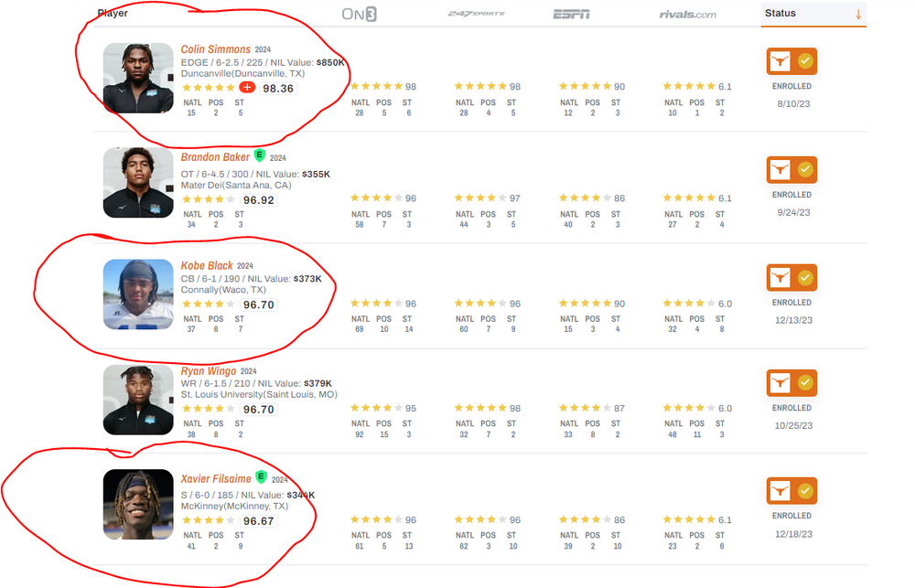
Task: Click Xavier Filsaime's Longhorns enrolled badge
Action: point(791,490)
